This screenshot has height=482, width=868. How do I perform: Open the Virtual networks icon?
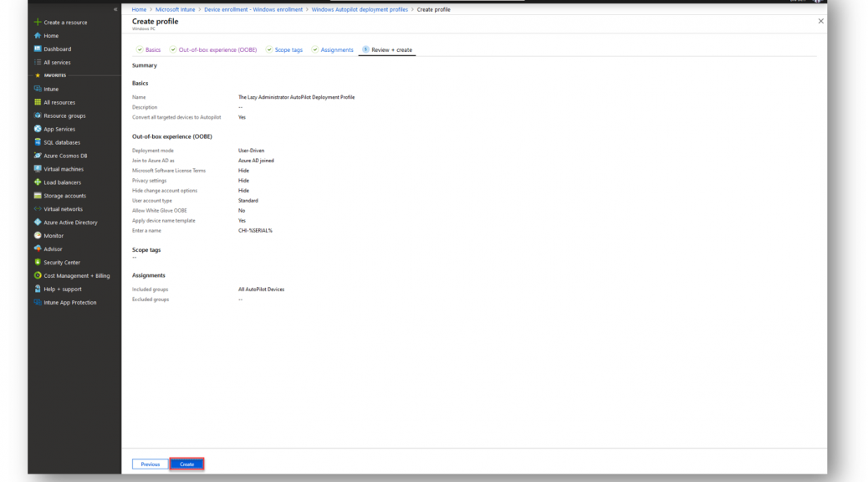[38, 209]
